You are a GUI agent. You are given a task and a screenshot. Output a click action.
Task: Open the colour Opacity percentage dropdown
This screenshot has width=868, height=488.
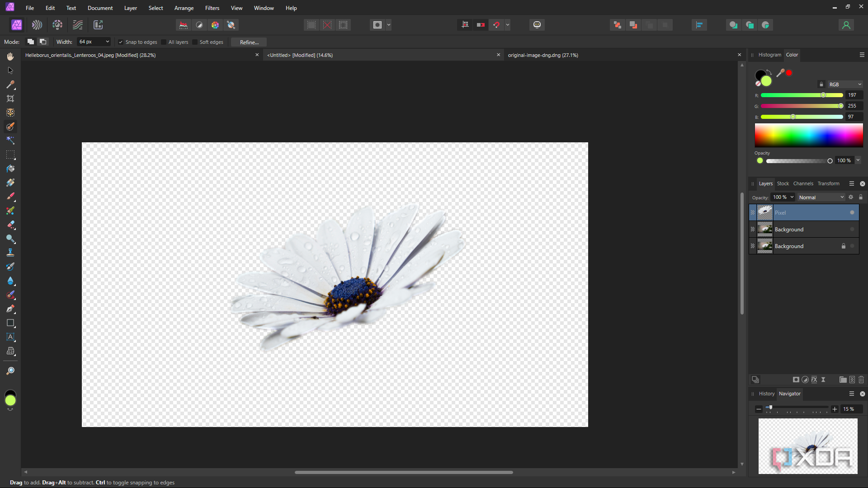pyautogui.click(x=858, y=160)
